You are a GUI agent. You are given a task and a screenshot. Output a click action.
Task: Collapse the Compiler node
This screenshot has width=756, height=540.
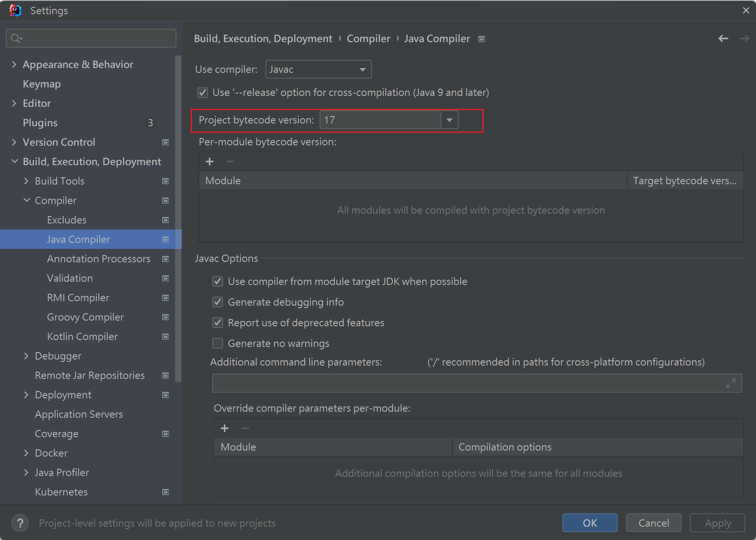[x=26, y=200]
